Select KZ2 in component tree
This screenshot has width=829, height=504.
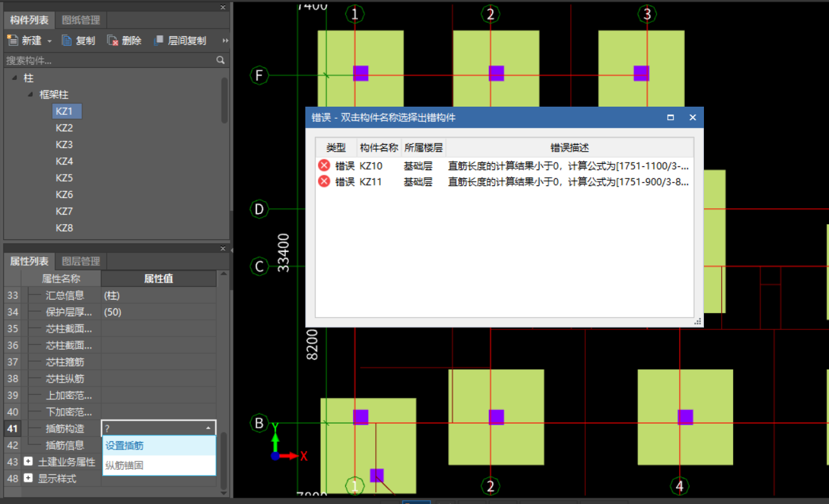64,128
